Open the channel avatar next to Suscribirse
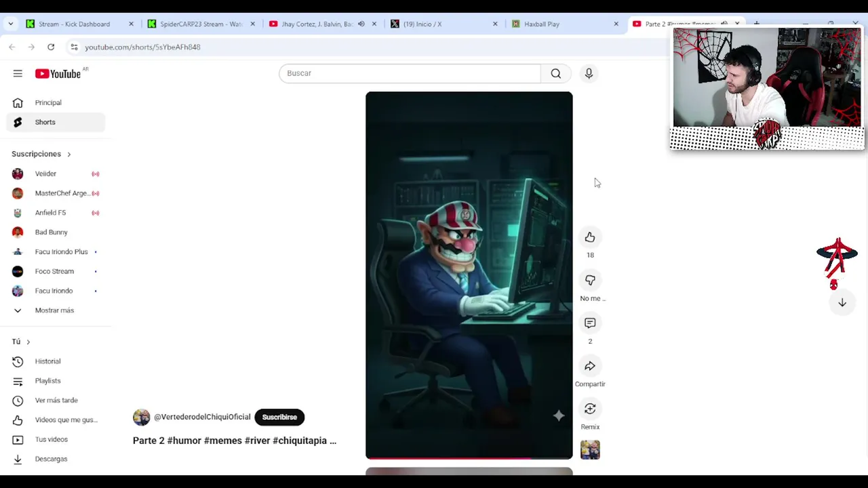Image resolution: width=868 pixels, height=488 pixels. pos(141,417)
